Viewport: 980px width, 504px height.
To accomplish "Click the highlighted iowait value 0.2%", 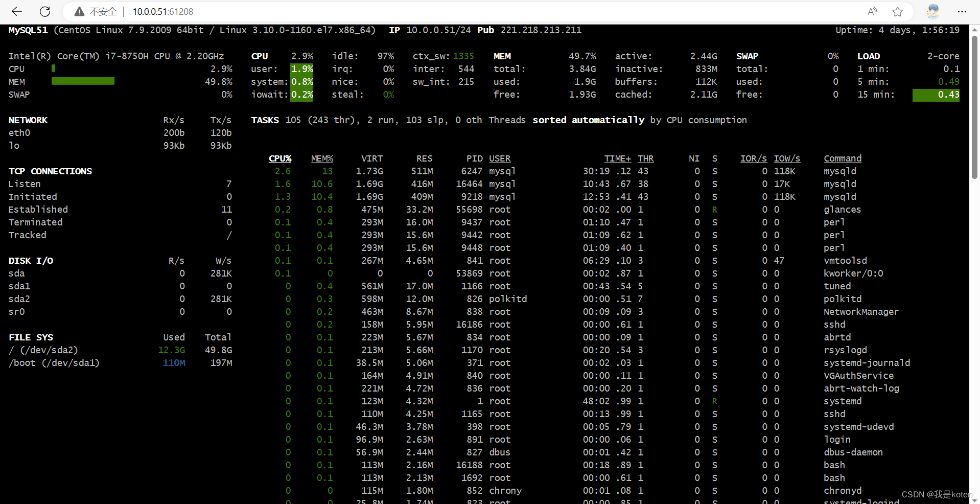I will point(302,95).
